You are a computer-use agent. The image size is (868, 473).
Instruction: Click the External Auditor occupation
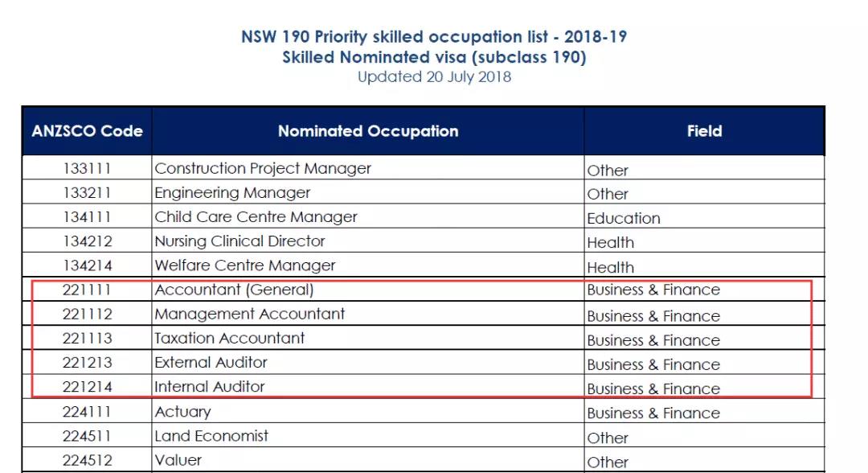(x=211, y=362)
